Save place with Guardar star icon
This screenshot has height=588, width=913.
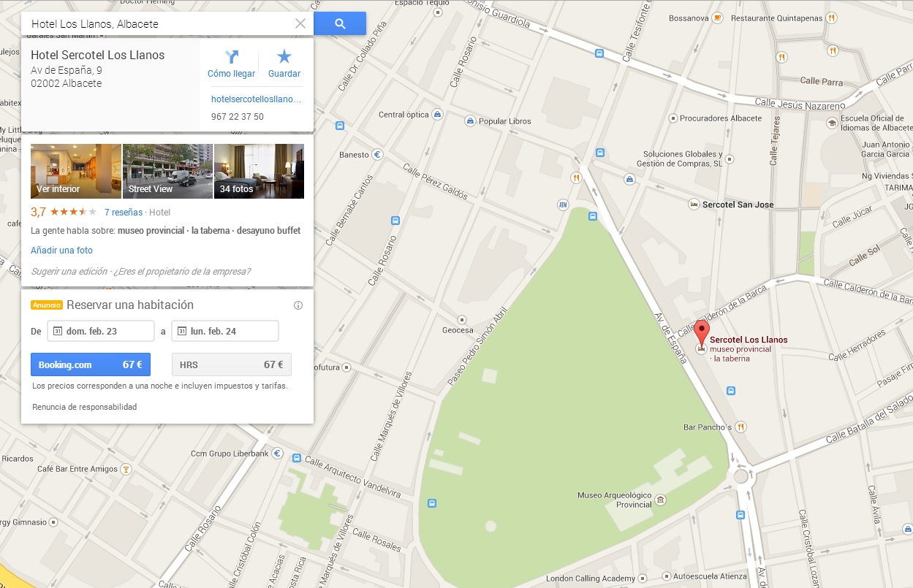click(284, 57)
